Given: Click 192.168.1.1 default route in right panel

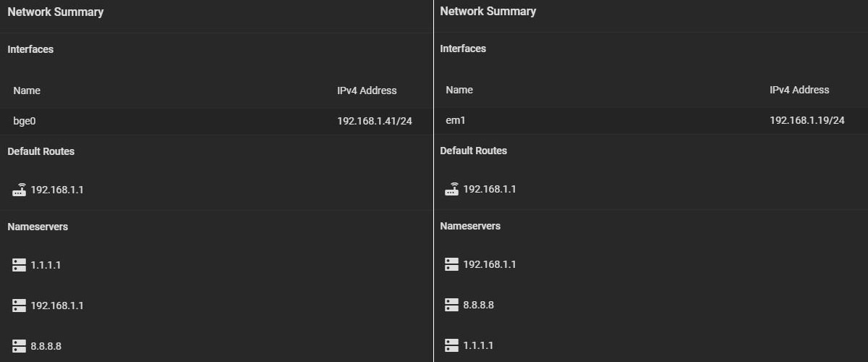Looking at the screenshot, I should tap(490, 189).
